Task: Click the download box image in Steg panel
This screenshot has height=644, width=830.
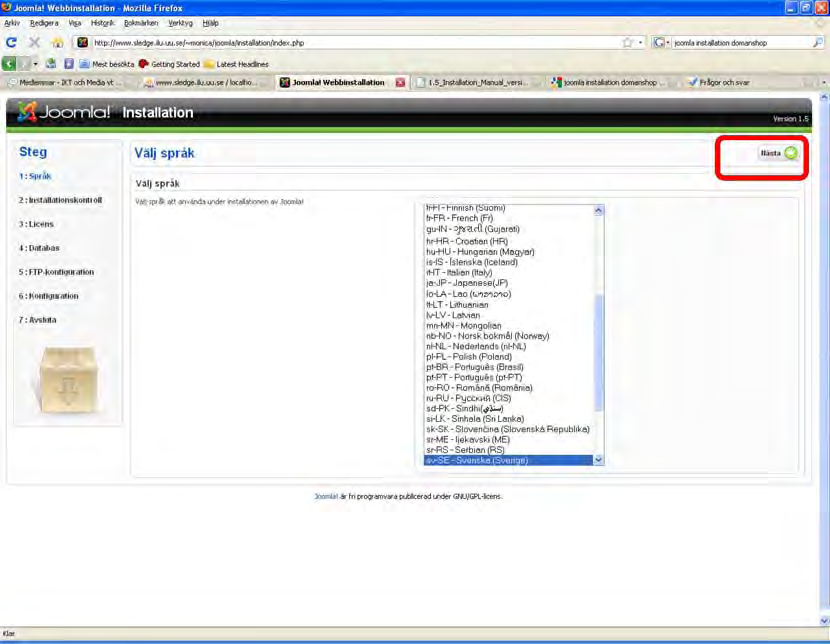Action: (x=68, y=379)
